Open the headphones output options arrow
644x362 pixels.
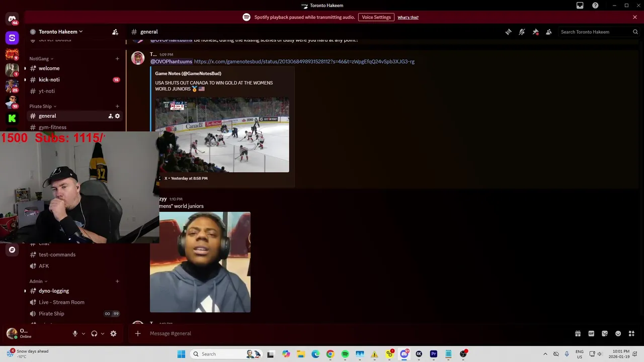(103, 333)
